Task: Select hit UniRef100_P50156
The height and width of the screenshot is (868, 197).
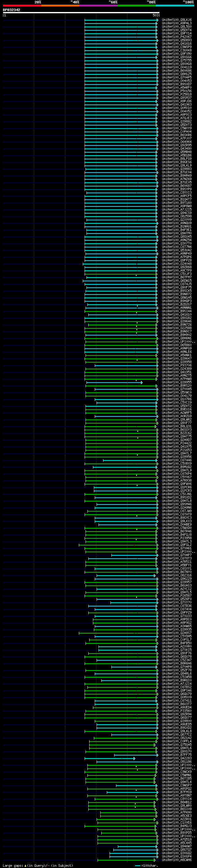Action: pyautogui.click(x=177, y=91)
